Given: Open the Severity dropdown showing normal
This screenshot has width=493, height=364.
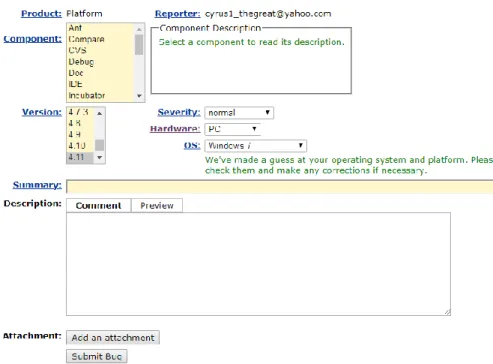Looking at the screenshot, I should pyautogui.click(x=239, y=113).
